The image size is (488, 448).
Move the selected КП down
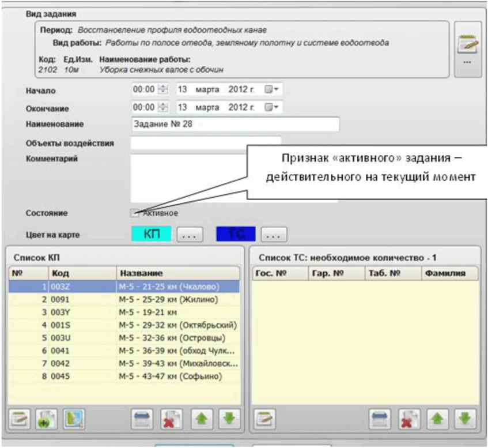pyautogui.click(x=229, y=419)
